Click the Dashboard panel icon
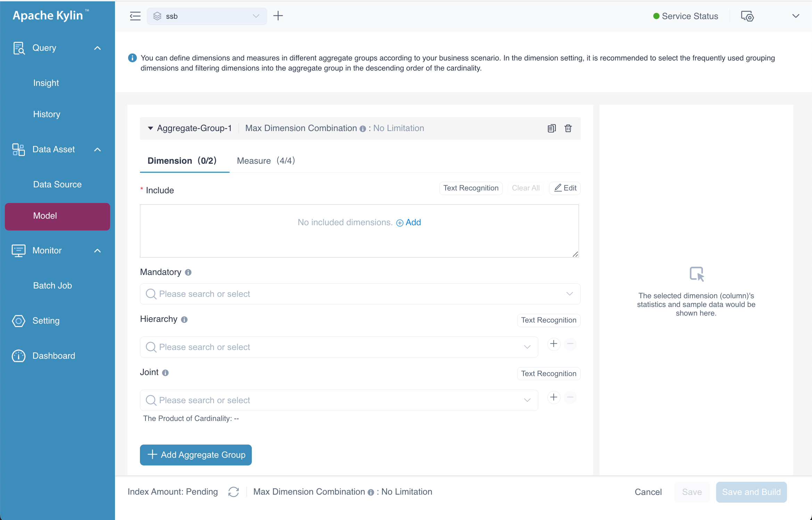 (x=18, y=356)
